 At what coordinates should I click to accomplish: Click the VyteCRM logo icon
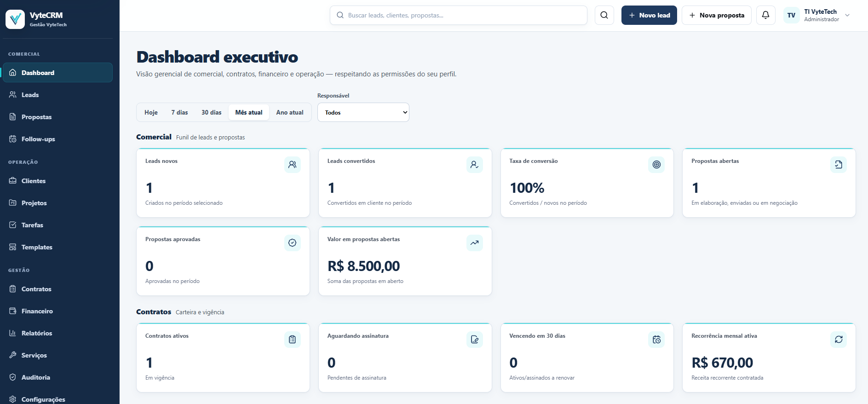(15, 19)
